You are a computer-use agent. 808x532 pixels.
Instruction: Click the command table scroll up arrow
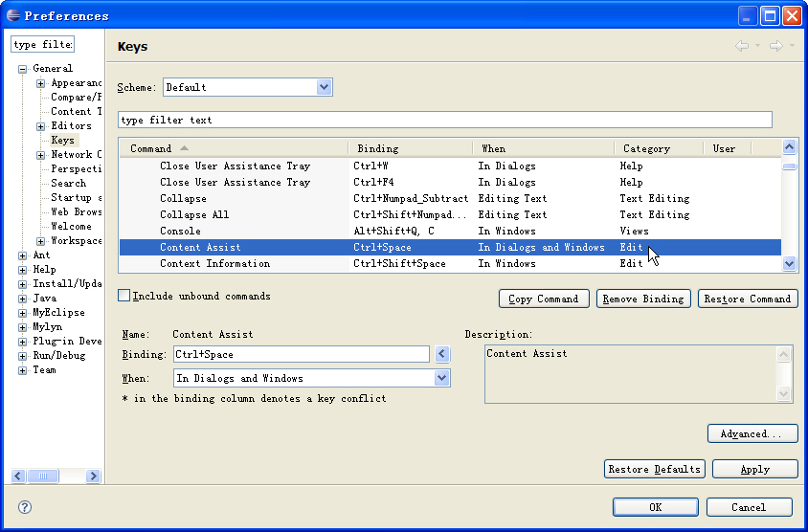tap(790, 147)
